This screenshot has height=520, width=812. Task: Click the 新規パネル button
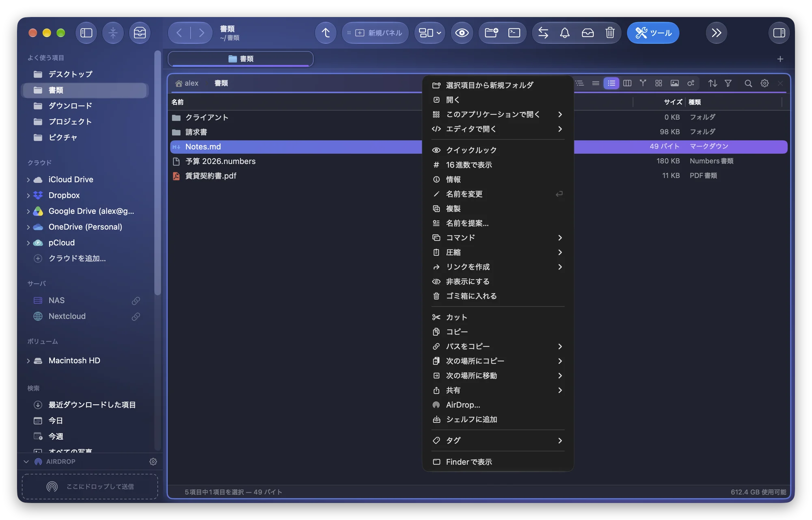tap(375, 32)
